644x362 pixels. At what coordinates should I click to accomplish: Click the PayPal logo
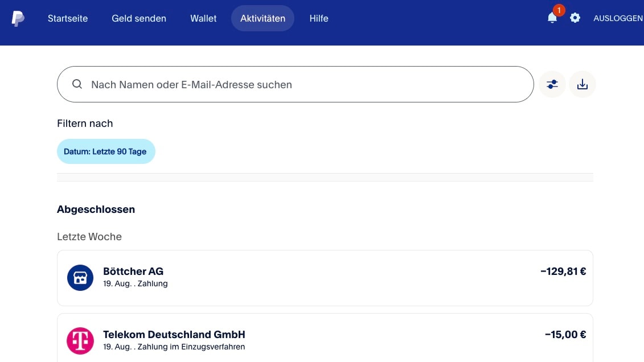18,18
